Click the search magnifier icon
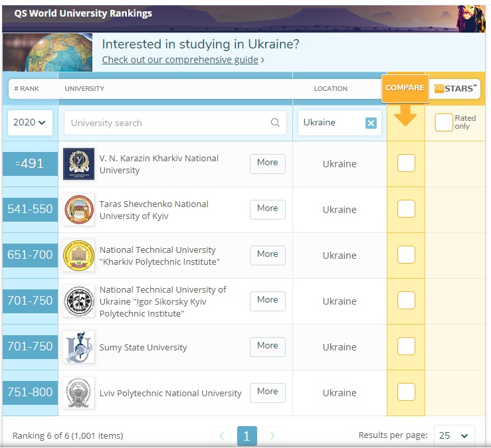 pyautogui.click(x=275, y=122)
